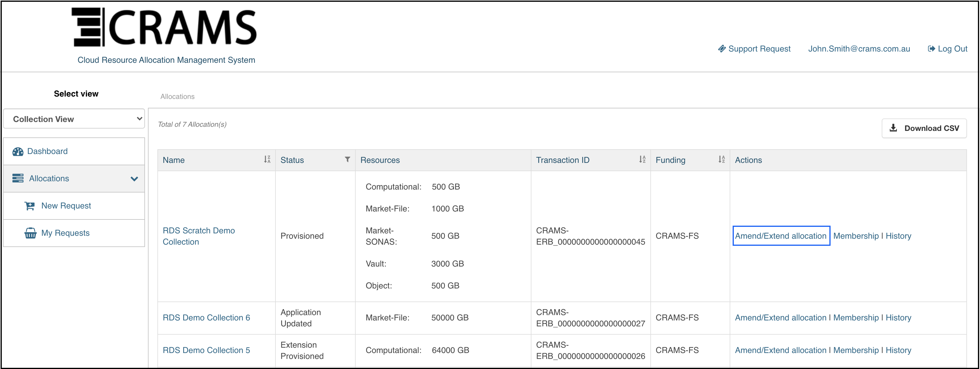The width and height of the screenshot is (980, 369).
Task: Click the 'Total of 7 Allocation(s)' text
Action: [192, 124]
